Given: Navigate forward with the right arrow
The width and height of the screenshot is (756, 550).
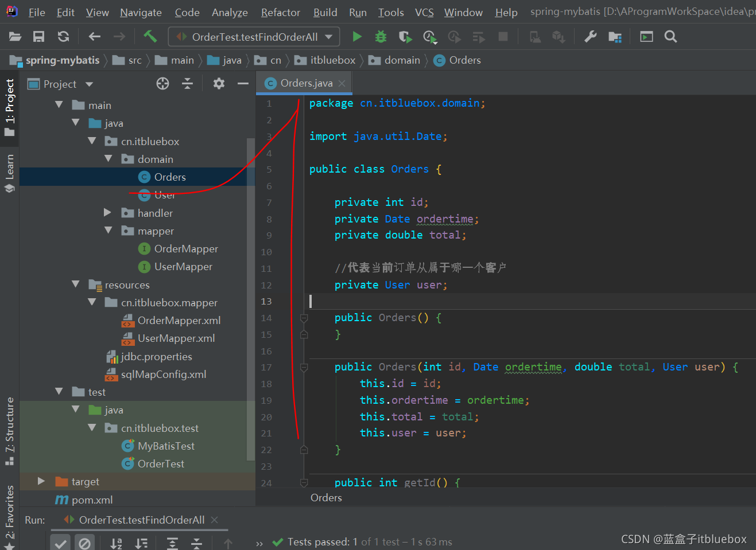Looking at the screenshot, I should 119,37.
